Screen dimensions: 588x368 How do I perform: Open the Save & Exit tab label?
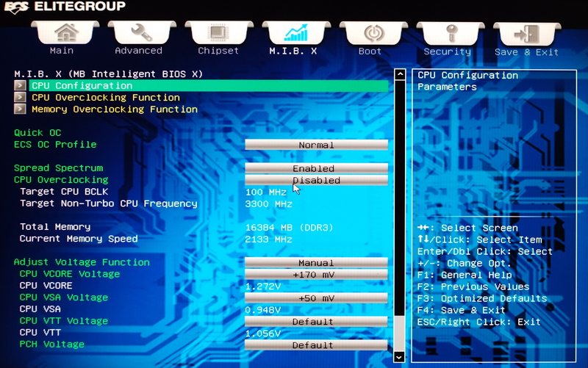[x=526, y=52]
